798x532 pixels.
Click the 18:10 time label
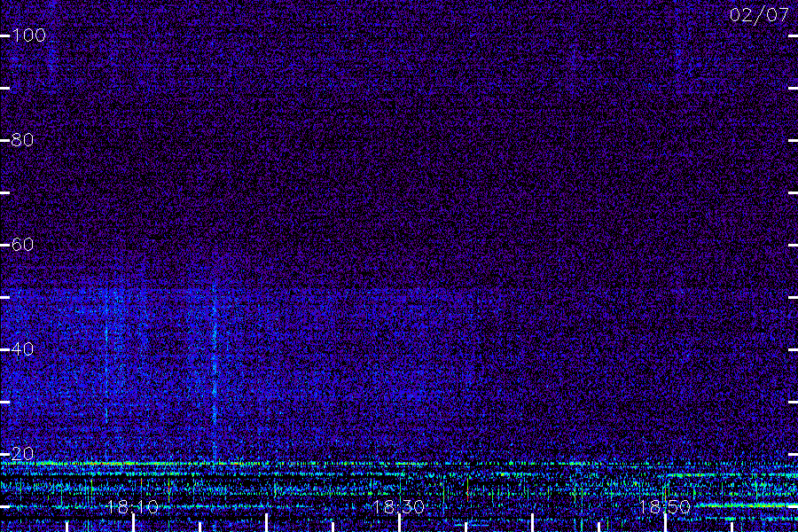click(133, 507)
